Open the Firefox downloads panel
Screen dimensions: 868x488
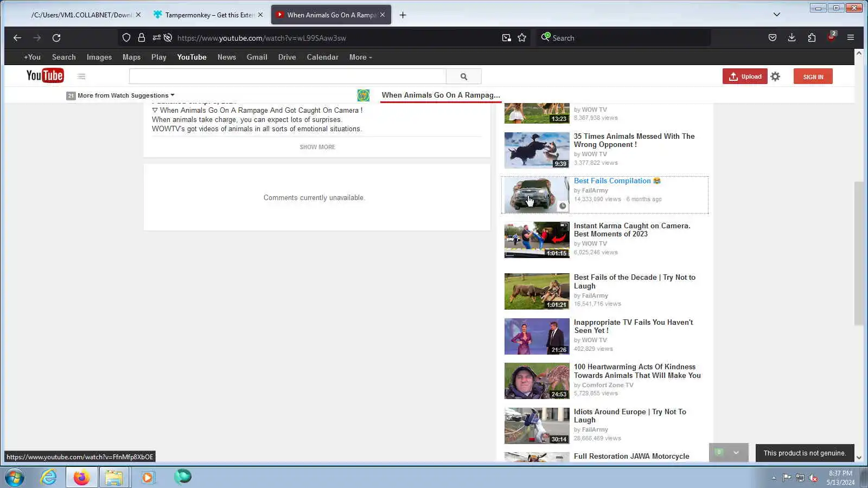click(x=792, y=38)
